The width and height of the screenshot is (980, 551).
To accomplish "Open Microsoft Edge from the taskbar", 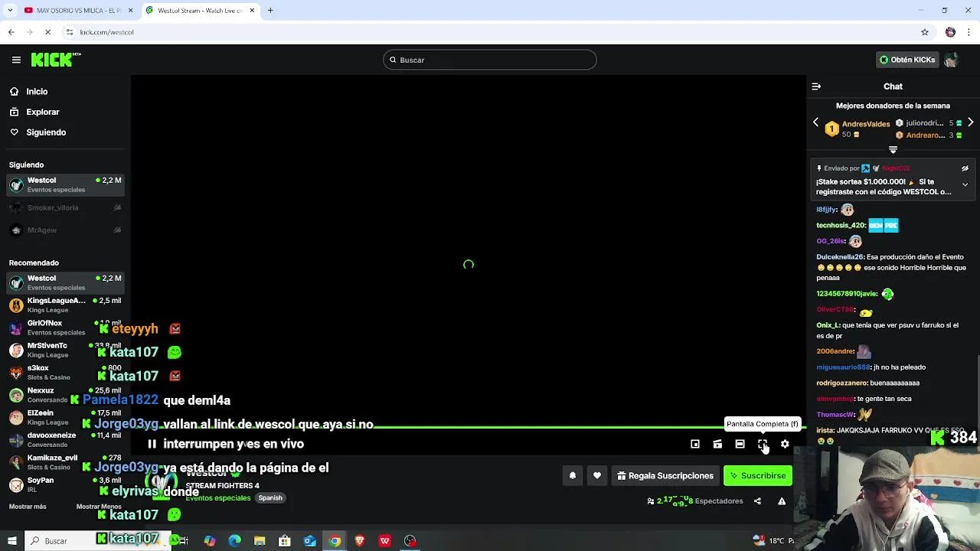I will click(234, 541).
